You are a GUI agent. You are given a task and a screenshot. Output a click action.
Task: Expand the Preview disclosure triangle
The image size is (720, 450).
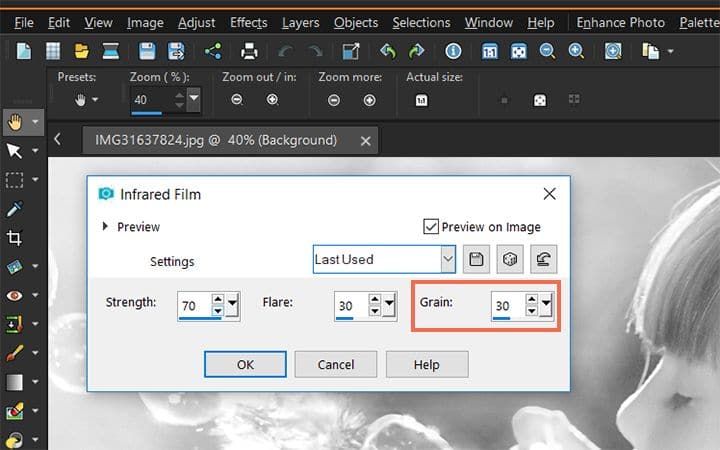(x=105, y=226)
